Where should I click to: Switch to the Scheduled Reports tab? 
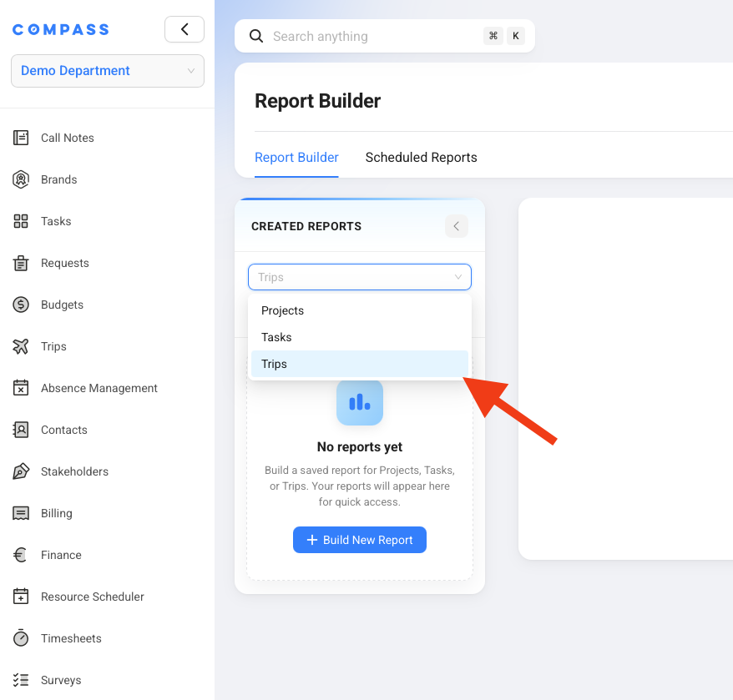coord(422,158)
